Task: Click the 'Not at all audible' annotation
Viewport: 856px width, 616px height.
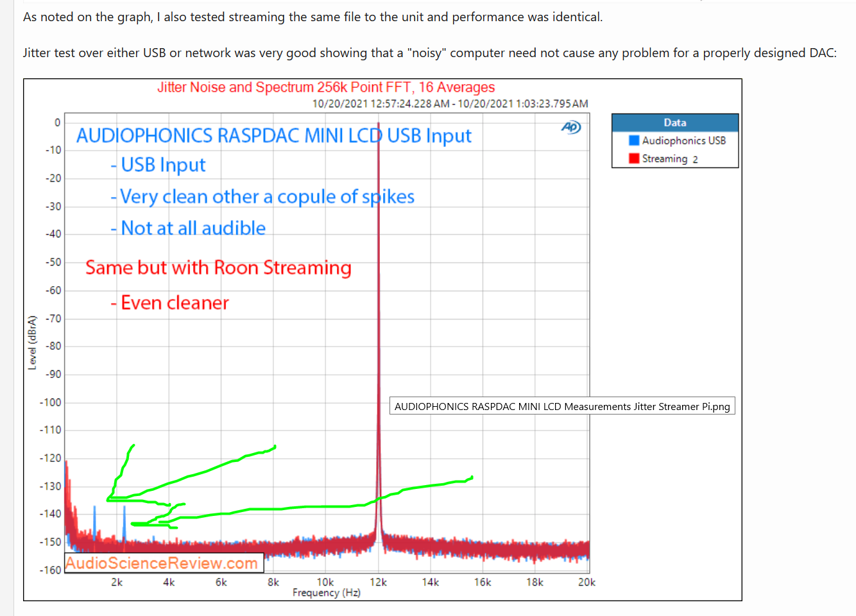Action: 193,228
